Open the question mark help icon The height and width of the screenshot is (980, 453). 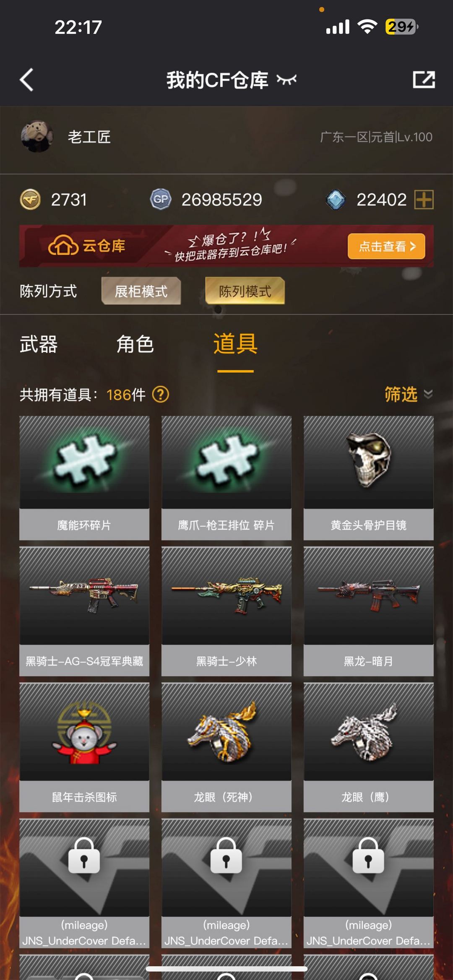tap(161, 395)
